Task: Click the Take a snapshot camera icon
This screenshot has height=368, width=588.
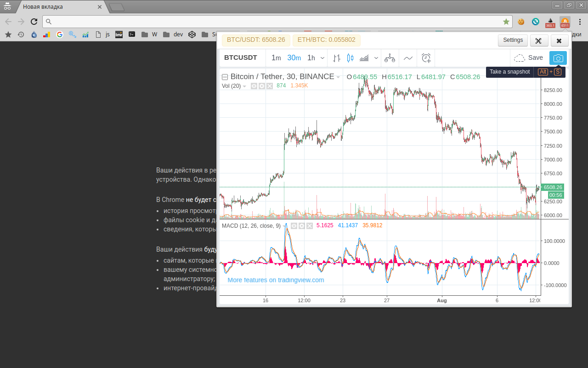Action: coord(558,58)
